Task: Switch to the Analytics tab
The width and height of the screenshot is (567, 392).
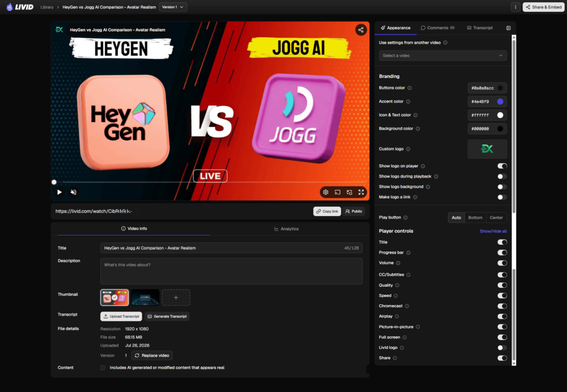Action: (286, 229)
